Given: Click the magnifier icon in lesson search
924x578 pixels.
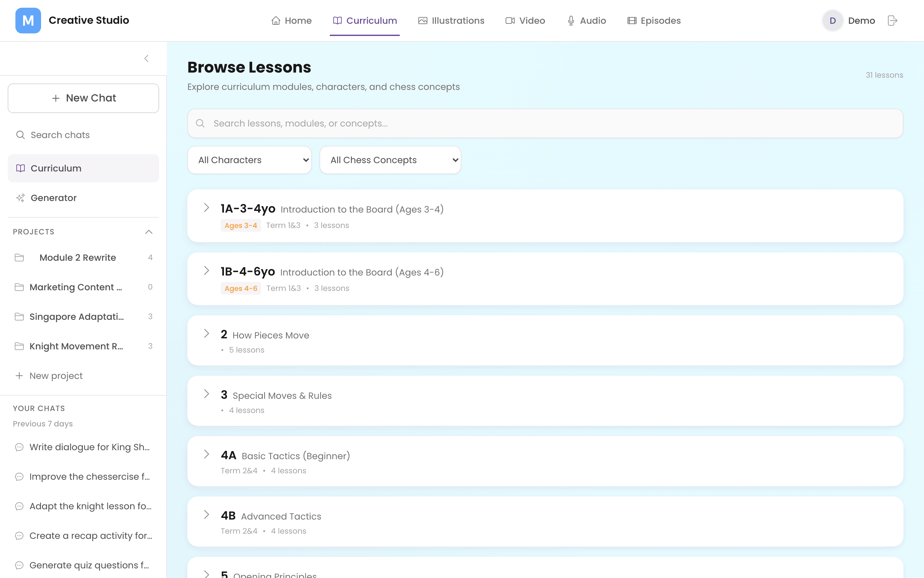Looking at the screenshot, I should coord(201,124).
